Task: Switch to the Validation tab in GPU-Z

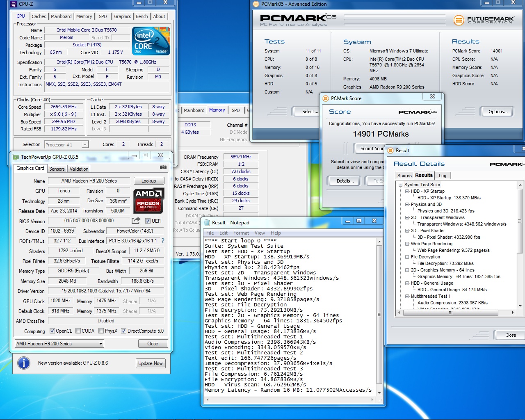Action: pyautogui.click(x=79, y=169)
